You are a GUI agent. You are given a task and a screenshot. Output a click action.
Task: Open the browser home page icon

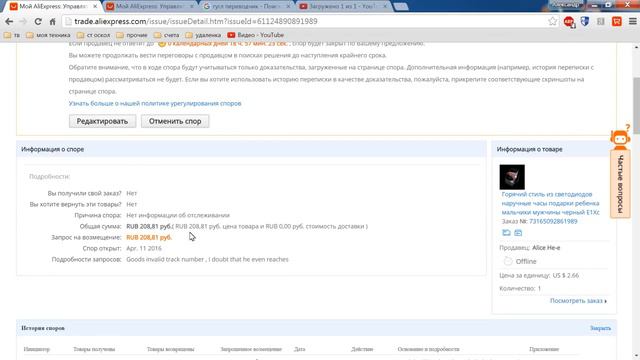point(52,22)
